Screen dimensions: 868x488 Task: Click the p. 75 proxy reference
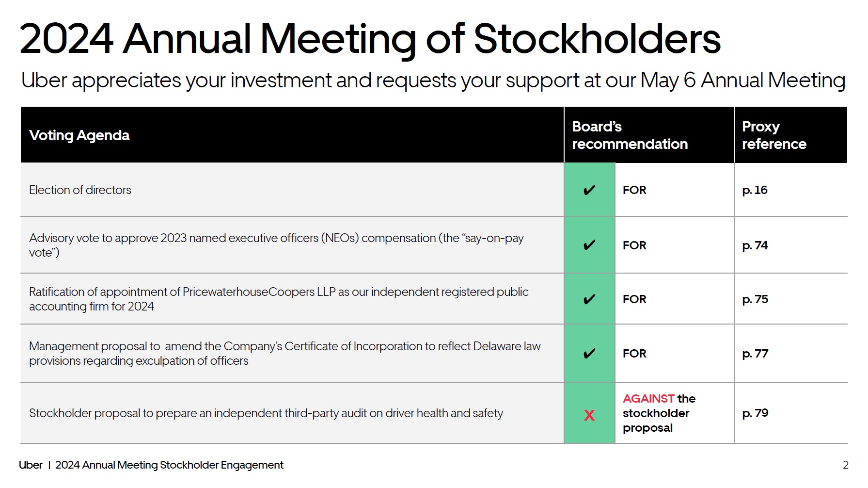pyautogui.click(x=755, y=299)
